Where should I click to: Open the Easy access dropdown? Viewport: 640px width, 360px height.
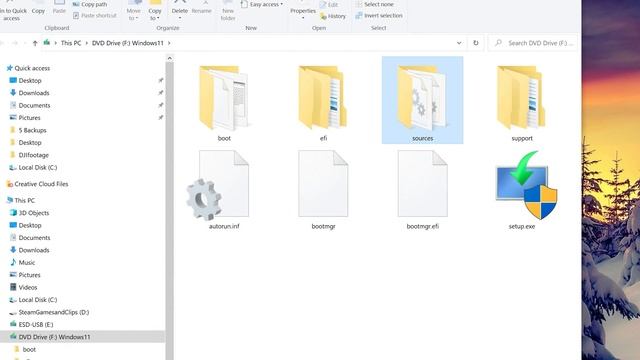pos(262,4)
